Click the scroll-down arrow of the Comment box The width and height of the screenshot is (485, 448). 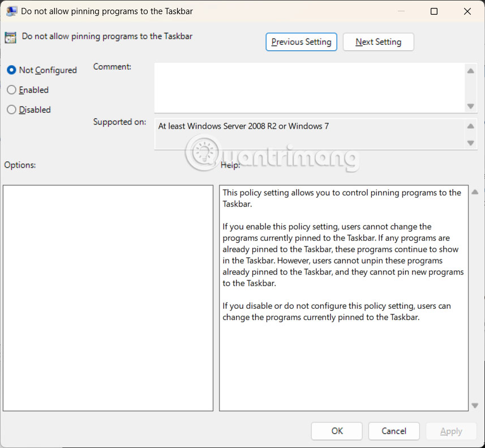point(470,106)
